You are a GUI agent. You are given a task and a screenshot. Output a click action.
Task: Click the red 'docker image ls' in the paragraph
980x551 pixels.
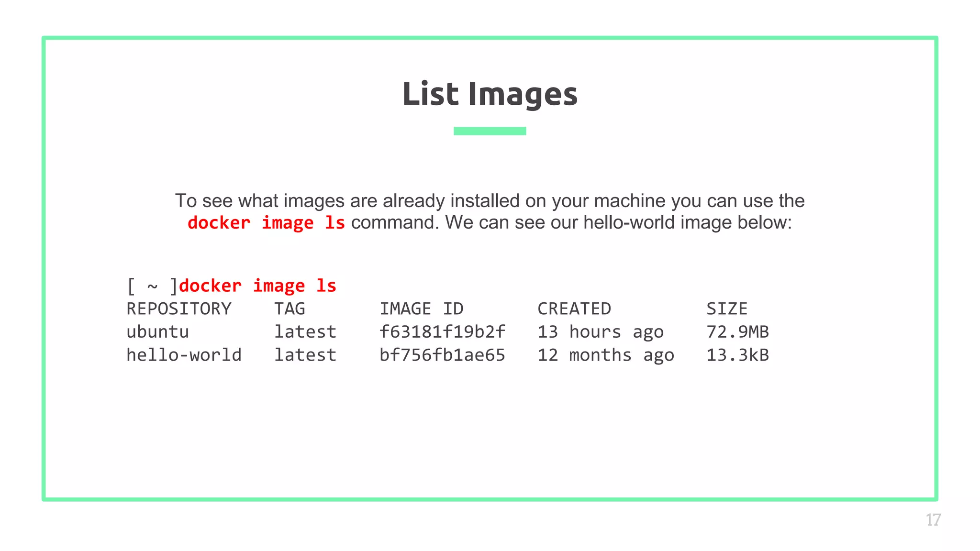266,223
